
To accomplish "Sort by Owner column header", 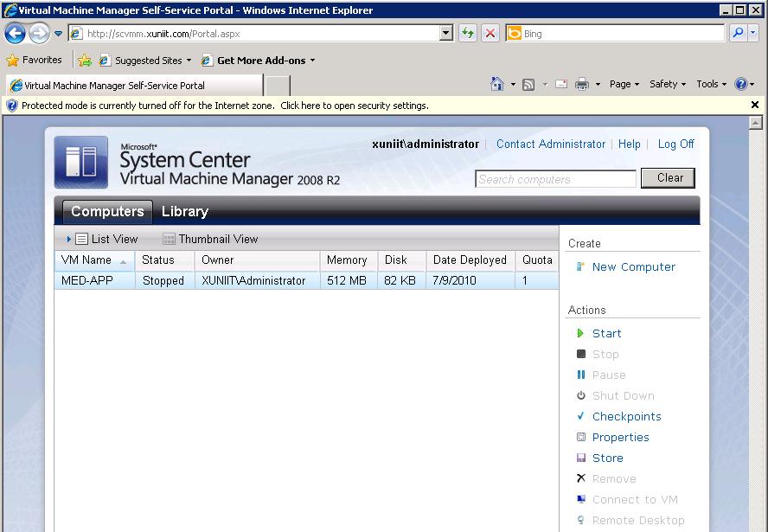I will pyautogui.click(x=257, y=260).
